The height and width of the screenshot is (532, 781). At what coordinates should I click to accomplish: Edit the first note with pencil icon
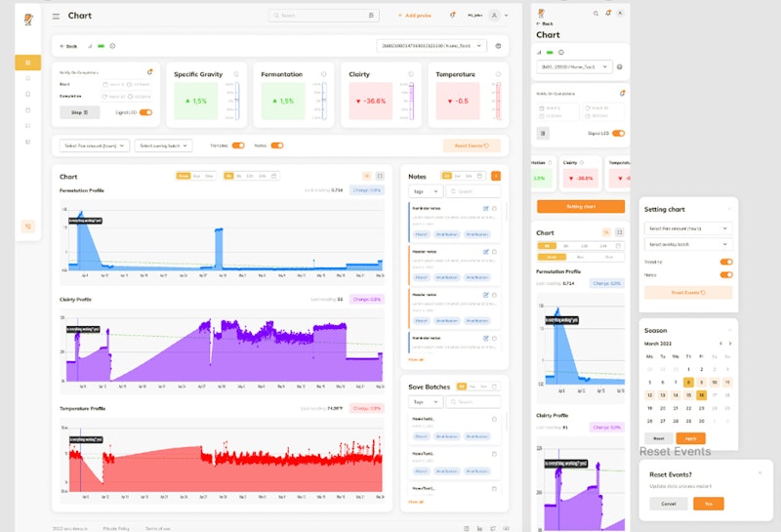click(485, 209)
